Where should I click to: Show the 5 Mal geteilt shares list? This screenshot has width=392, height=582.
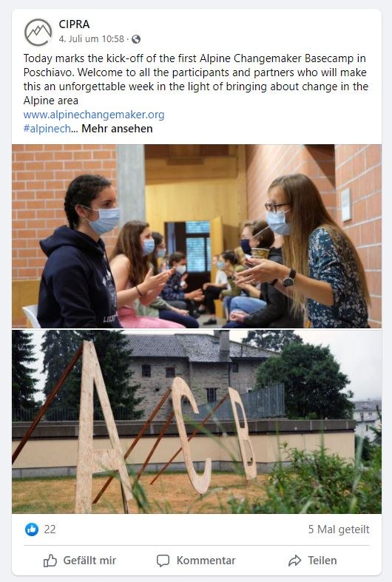(339, 529)
